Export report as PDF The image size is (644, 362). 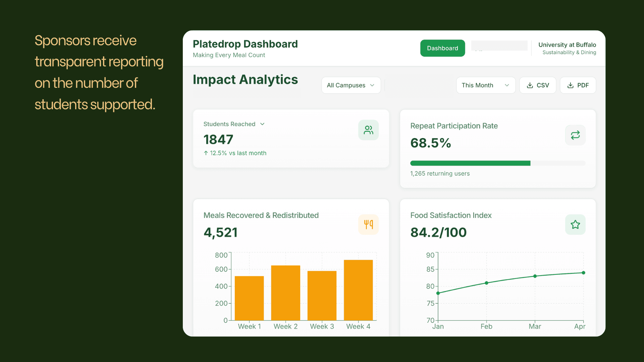[x=578, y=85]
